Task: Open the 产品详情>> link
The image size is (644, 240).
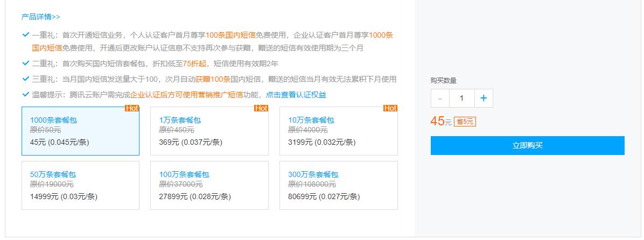Action: click(x=41, y=17)
